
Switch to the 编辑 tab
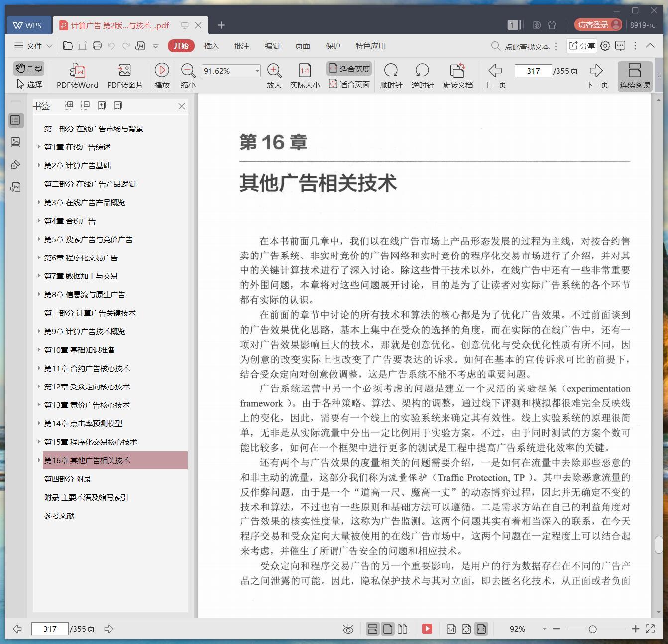coord(272,46)
